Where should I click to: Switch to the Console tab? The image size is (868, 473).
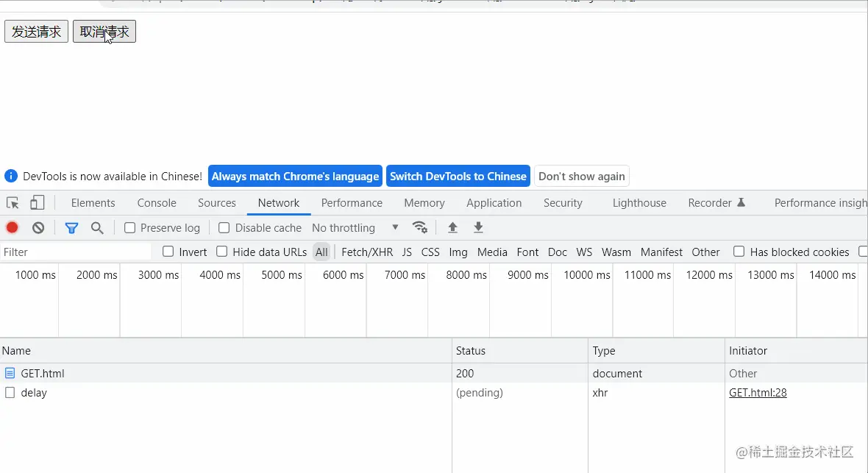pyautogui.click(x=157, y=203)
